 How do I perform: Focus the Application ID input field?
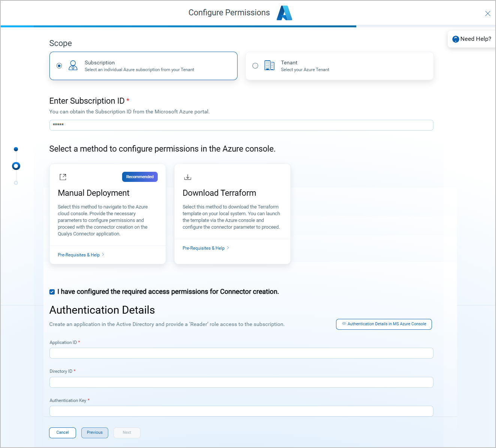(x=241, y=353)
